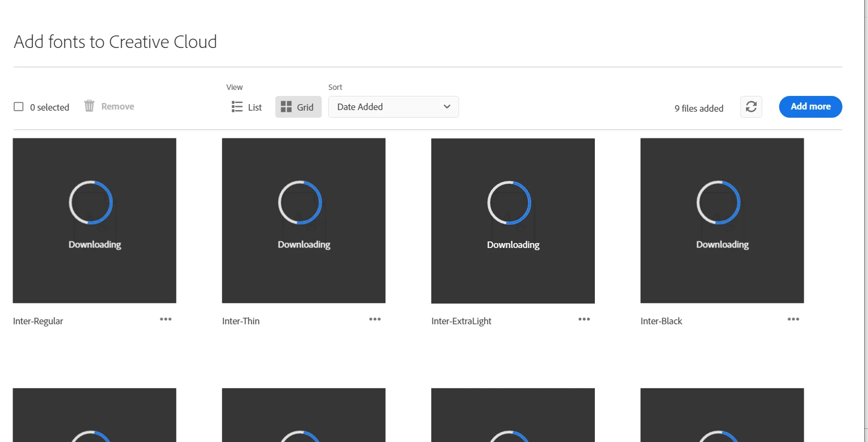Click the Inter-Regular download progress ring
Viewport: 868px width, 442px height.
coord(91,202)
